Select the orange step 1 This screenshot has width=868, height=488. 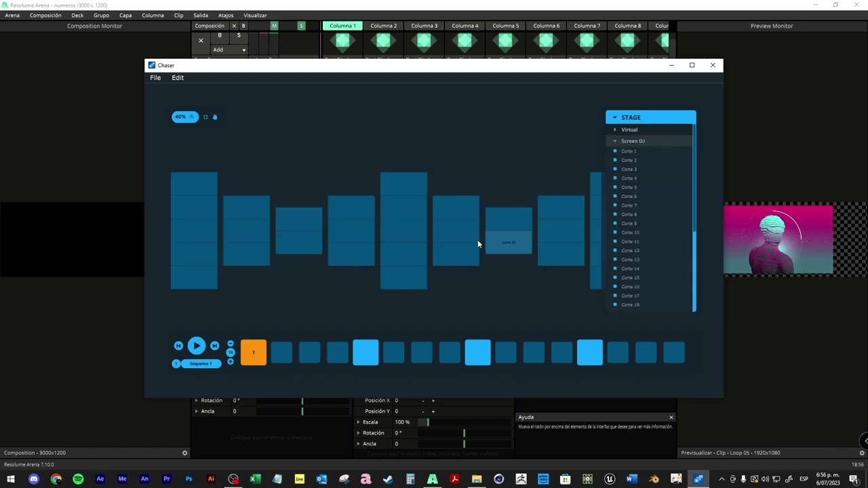pyautogui.click(x=254, y=352)
